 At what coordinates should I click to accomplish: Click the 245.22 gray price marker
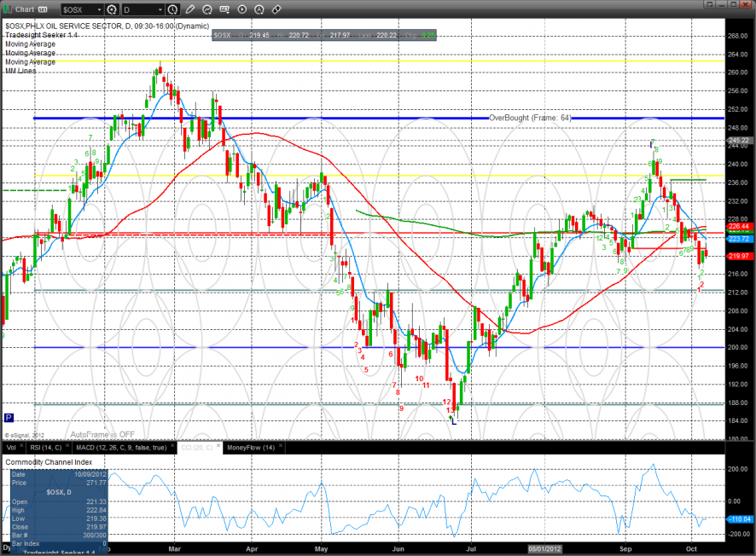point(739,141)
